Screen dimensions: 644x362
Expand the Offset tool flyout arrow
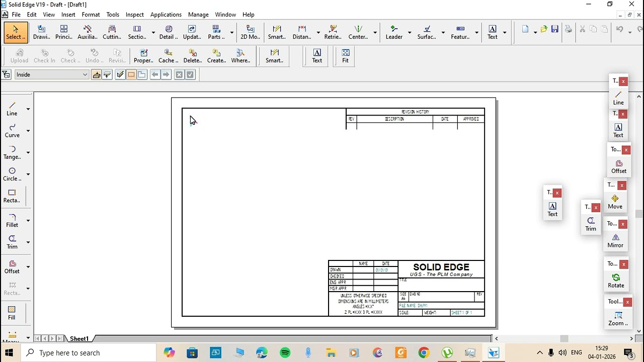[28, 266]
